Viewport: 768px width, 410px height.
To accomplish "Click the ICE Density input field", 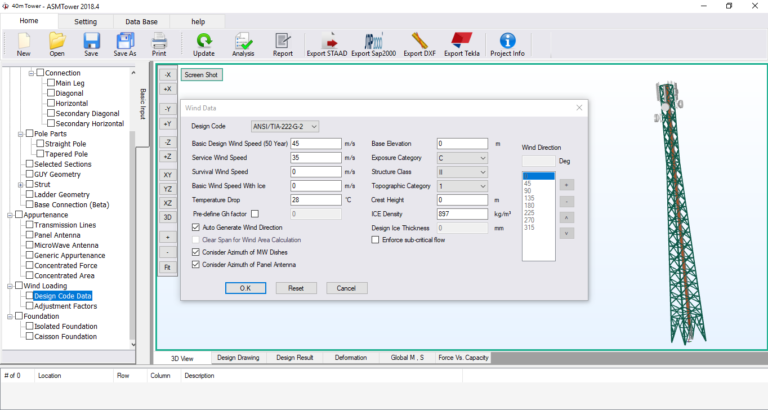I will 462,214.
